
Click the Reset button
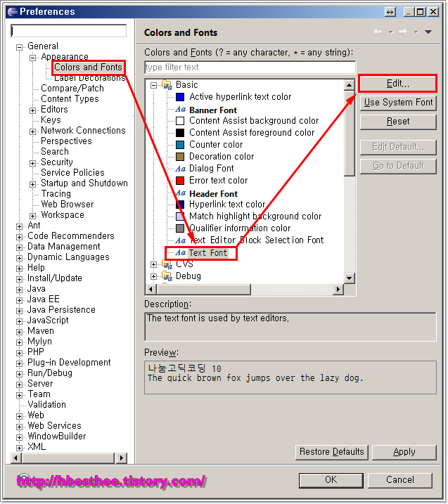[398, 122]
